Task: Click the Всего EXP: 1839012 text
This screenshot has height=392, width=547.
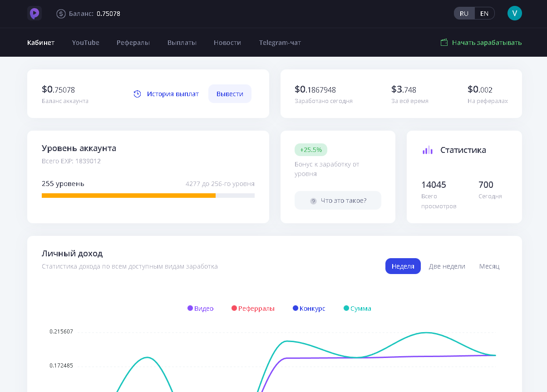Action: click(71, 161)
